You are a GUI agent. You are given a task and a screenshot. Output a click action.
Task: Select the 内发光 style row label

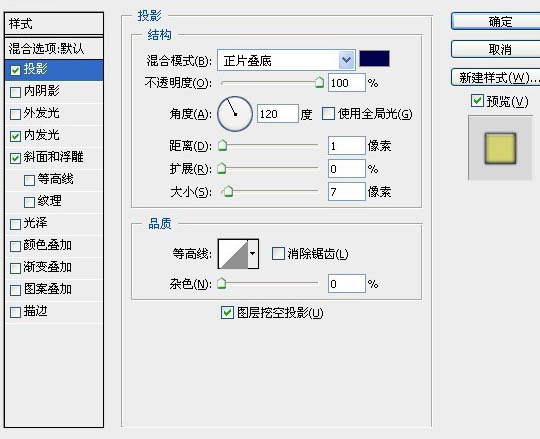click(x=41, y=135)
